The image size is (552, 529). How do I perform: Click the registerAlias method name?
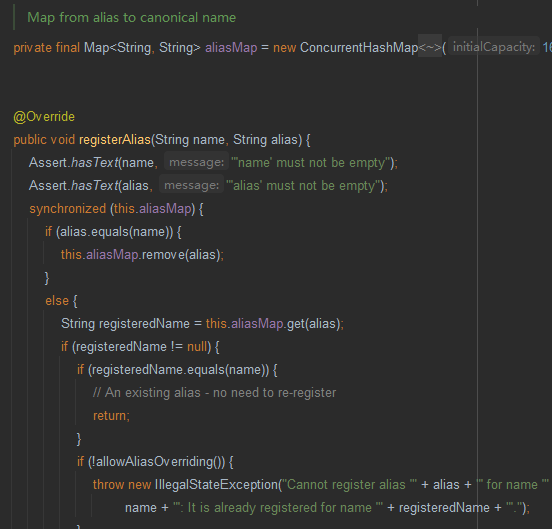click(x=115, y=140)
